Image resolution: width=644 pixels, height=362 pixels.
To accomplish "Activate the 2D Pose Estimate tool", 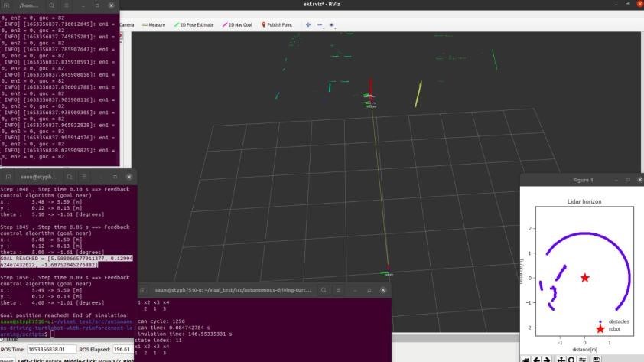I will tap(194, 24).
